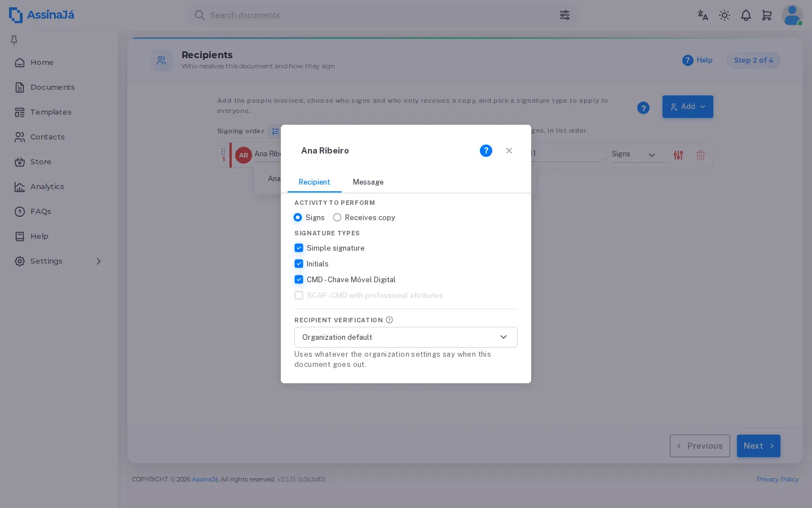
Task: Open Templates in sidebar
Action: point(59,112)
